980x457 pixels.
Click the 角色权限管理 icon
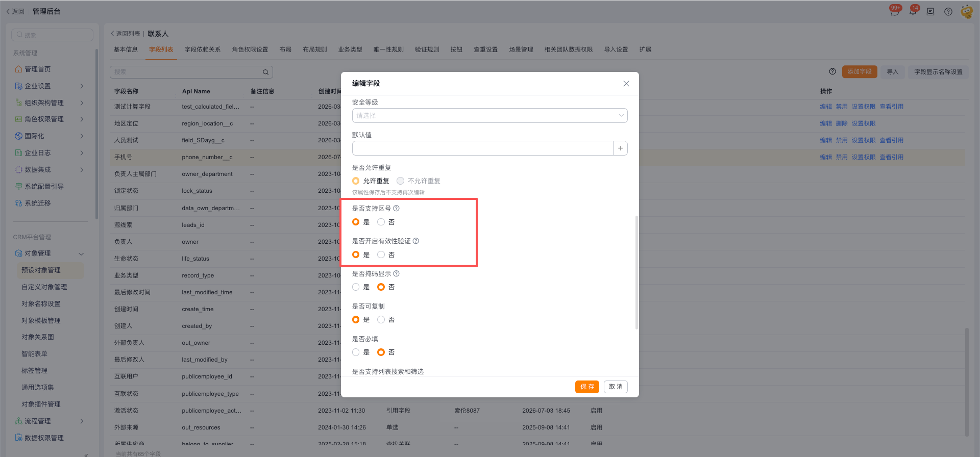18,119
